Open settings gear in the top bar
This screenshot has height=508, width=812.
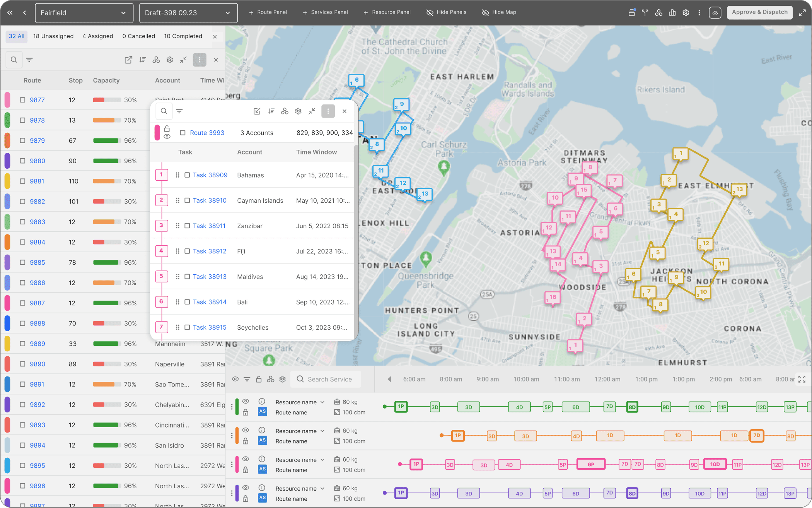[x=686, y=12]
